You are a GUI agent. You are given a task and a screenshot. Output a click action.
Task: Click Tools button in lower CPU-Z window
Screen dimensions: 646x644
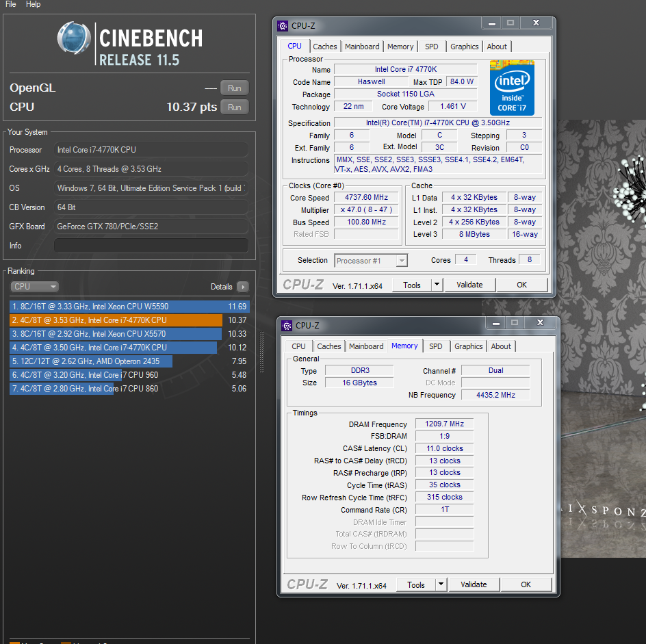click(415, 584)
